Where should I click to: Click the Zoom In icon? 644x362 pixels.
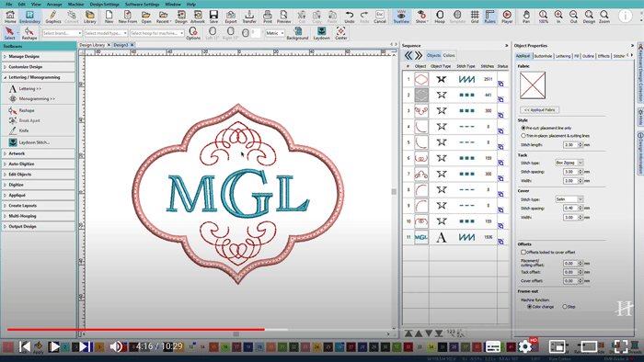558,17
